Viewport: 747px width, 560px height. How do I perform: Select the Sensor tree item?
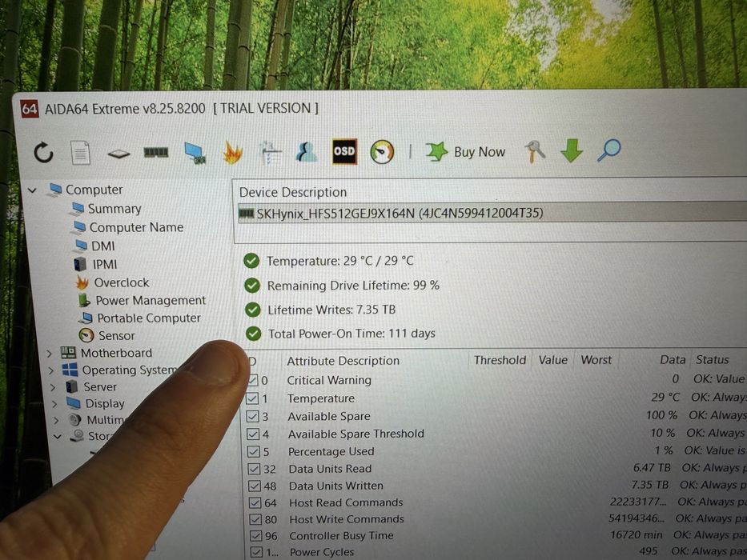click(x=116, y=335)
